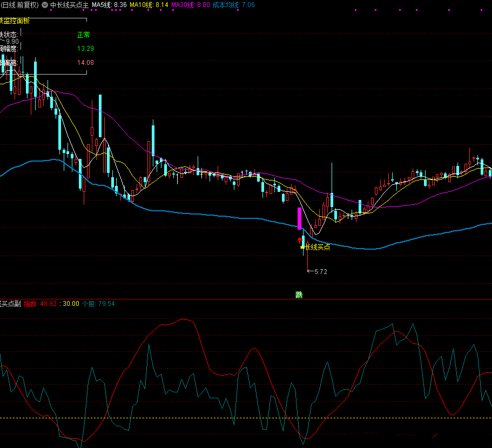Screen dimensions: 492x448
Task: Click the 指数 48.92 sub-chart label
Action: (41, 304)
